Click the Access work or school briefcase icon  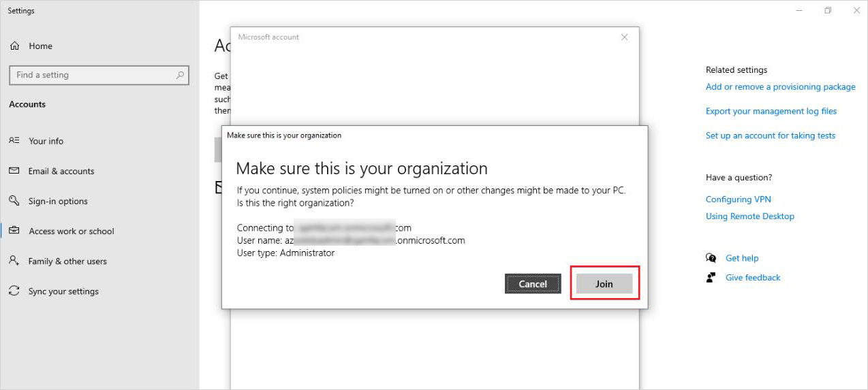(x=14, y=231)
